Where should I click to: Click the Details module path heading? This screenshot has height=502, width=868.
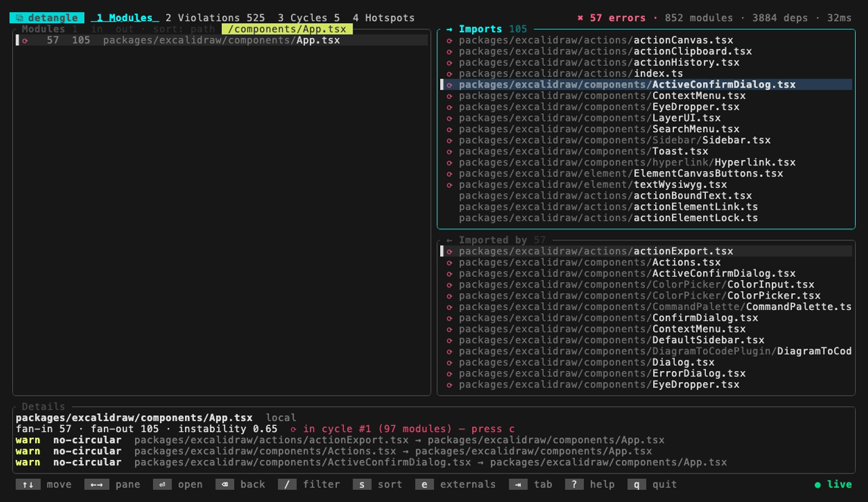134,418
